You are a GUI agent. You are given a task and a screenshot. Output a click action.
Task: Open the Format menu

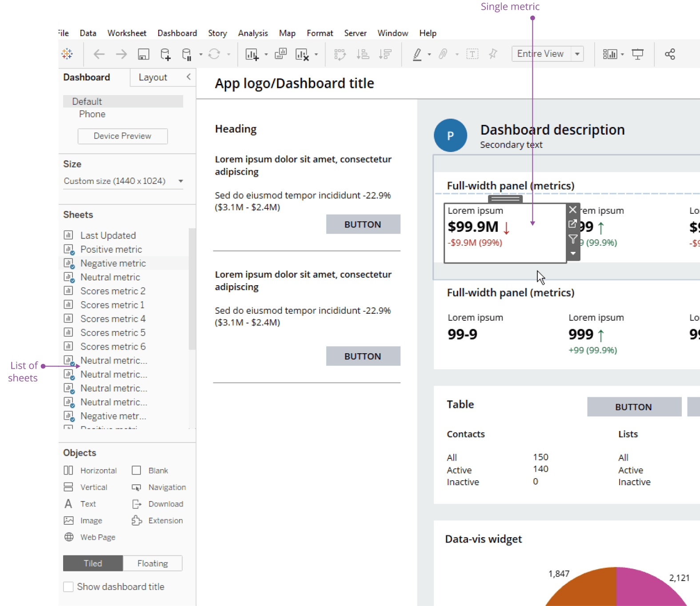point(320,33)
